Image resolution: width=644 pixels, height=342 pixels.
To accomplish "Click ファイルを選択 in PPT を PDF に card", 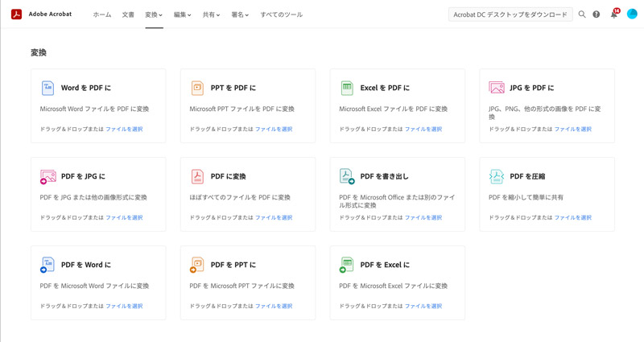I will (274, 129).
